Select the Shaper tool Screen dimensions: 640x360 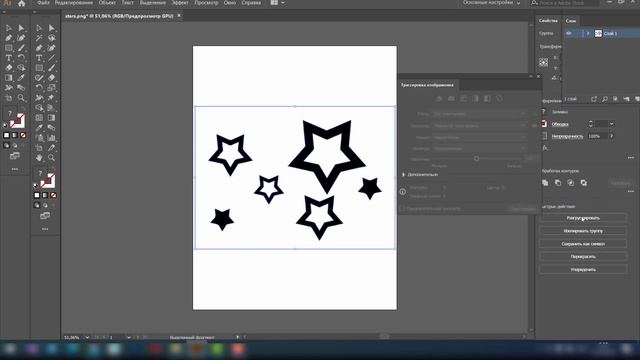coord(39,78)
